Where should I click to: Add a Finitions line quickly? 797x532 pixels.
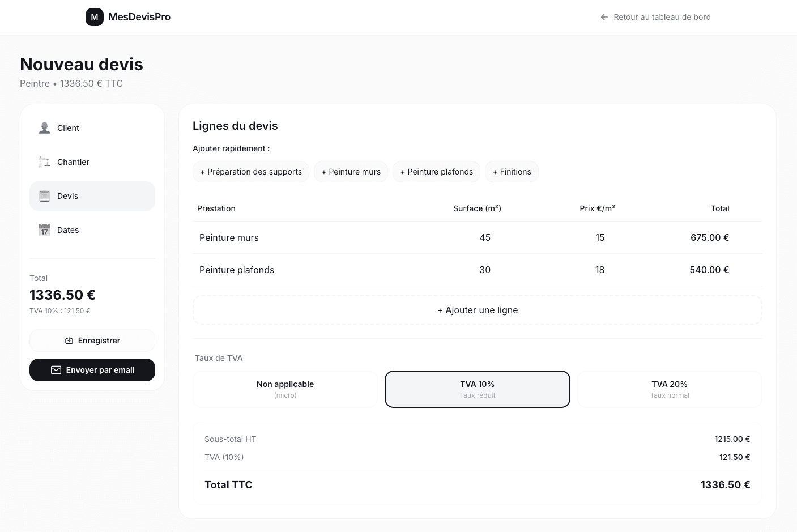(512, 172)
